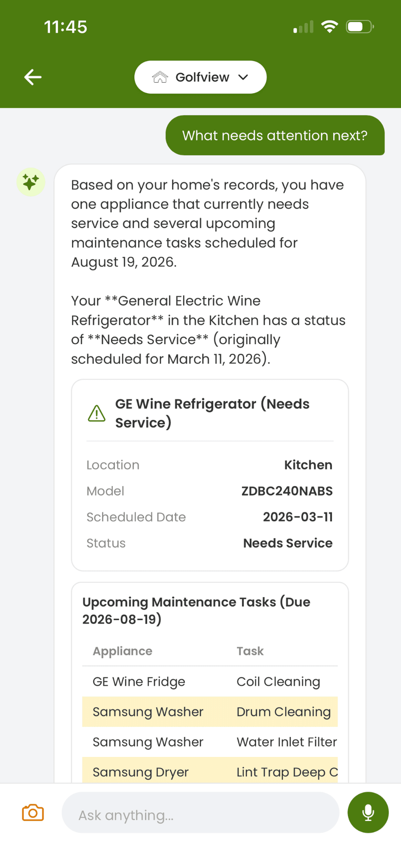Tap the back arrow icon

pos(33,77)
